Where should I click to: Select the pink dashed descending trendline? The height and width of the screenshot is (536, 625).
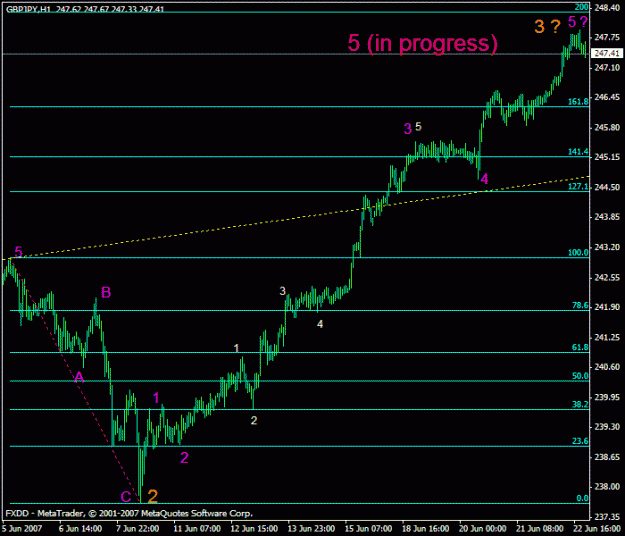(x=76, y=381)
